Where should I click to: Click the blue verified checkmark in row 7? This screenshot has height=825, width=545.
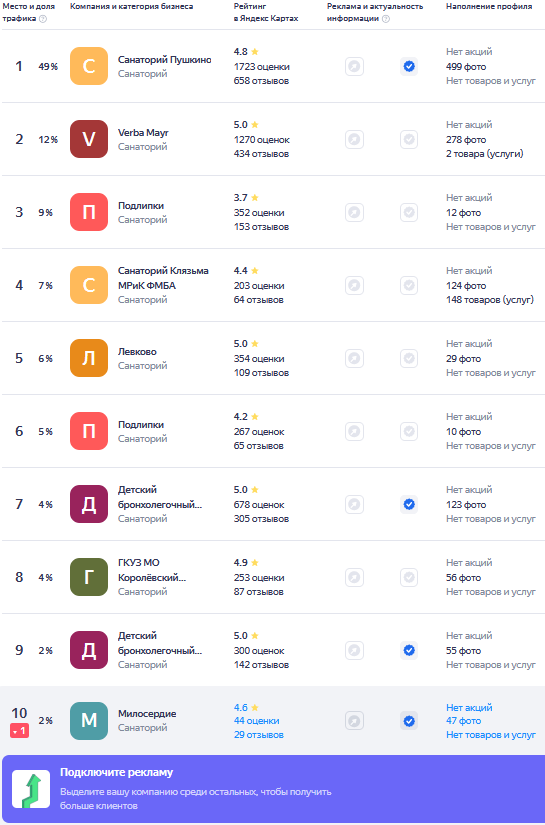(x=409, y=505)
